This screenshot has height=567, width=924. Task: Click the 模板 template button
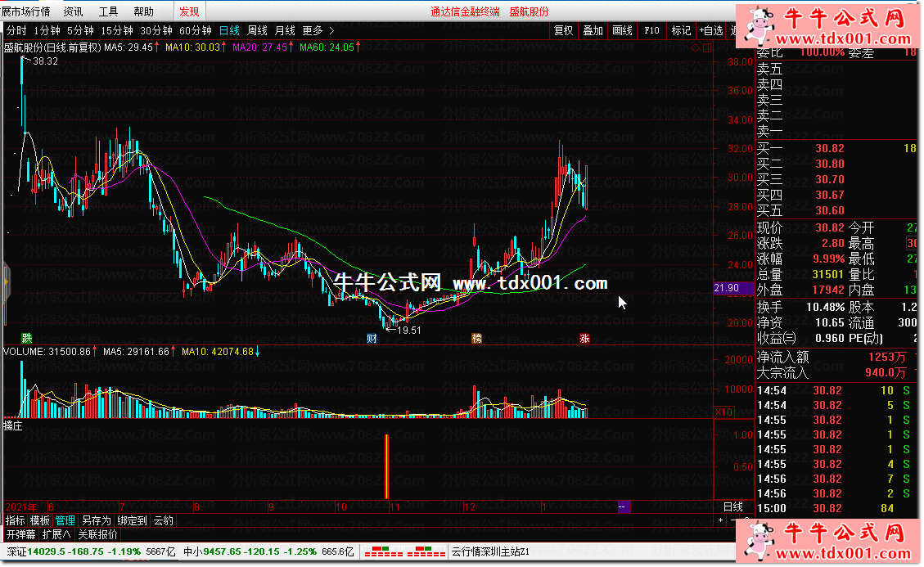tap(40, 520)
